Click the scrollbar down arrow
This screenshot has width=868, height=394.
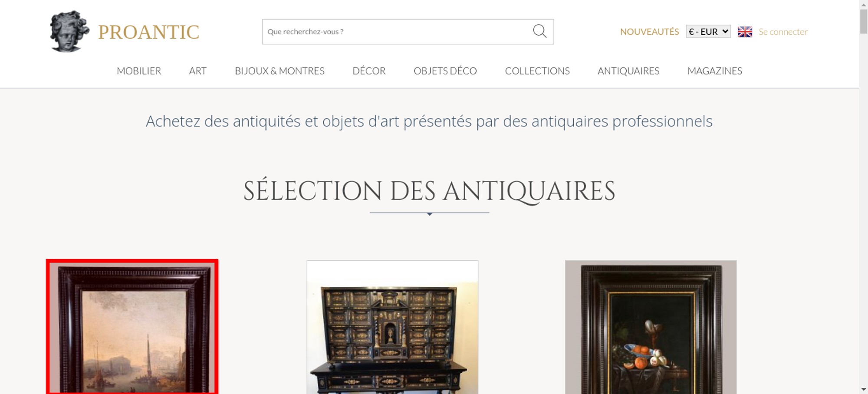coord(864,389)
